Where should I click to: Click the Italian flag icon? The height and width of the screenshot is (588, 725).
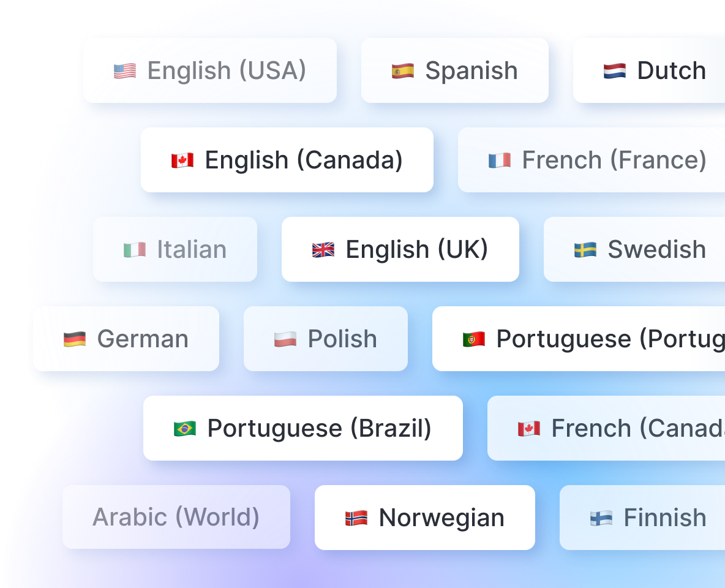coord(136,249)
